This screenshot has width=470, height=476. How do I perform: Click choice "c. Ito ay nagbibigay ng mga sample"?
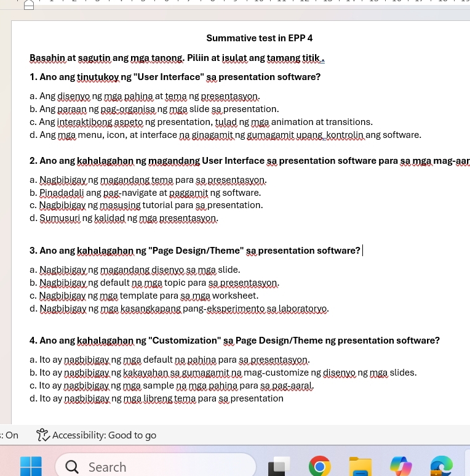[172, 385]
